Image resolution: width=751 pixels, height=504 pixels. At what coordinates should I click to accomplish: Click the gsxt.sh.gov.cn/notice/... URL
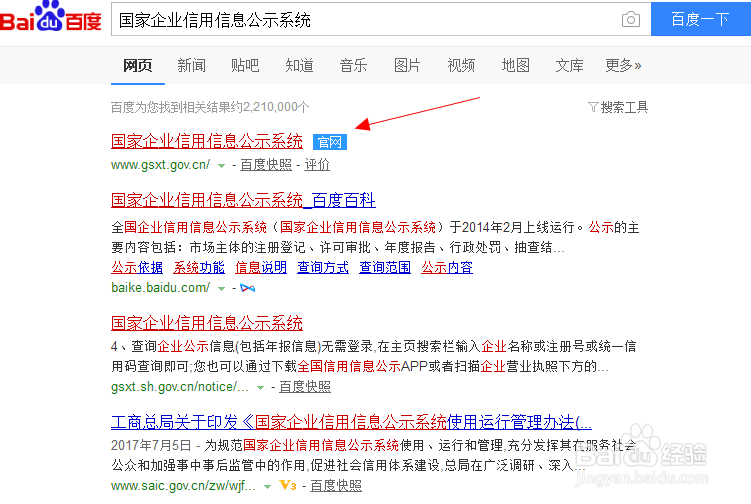180,387
